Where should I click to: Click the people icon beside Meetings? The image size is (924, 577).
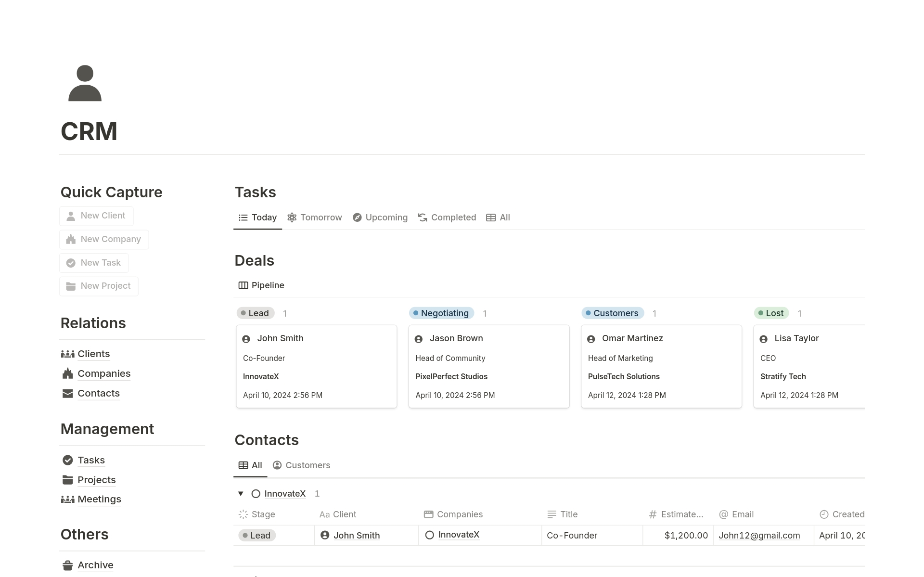68,499
